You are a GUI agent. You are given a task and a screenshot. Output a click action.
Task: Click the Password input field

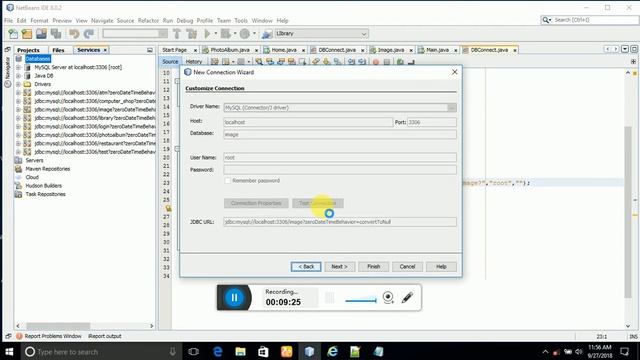coord(340,170)
